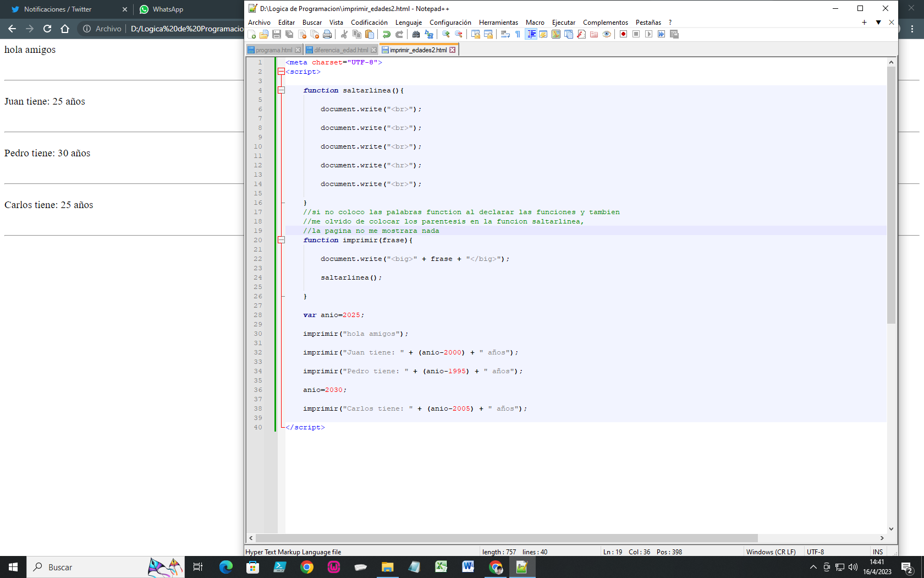The height and width of the screenshot is (578, 924).
Task: Click the Save recorded macro icon
Action: point(674,34)
